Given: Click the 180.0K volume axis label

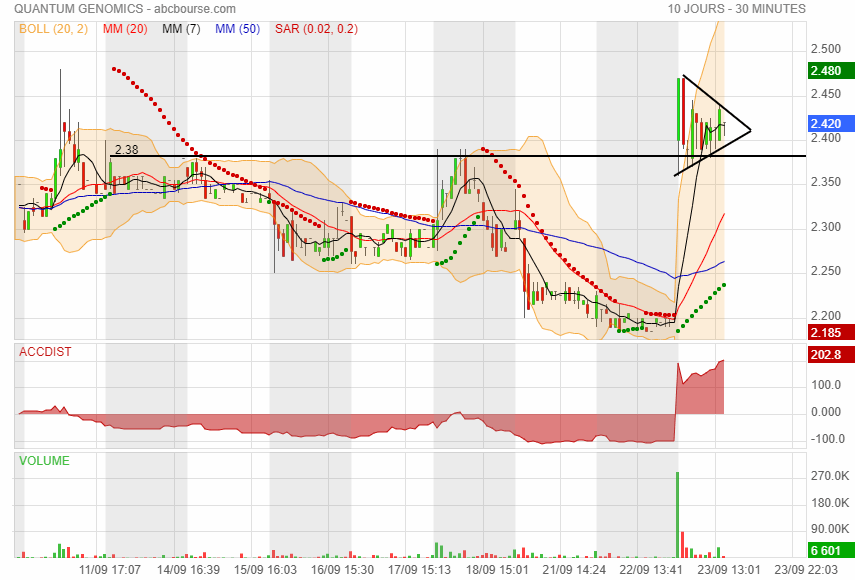Looking at the screenshot, I should point(830,503).
